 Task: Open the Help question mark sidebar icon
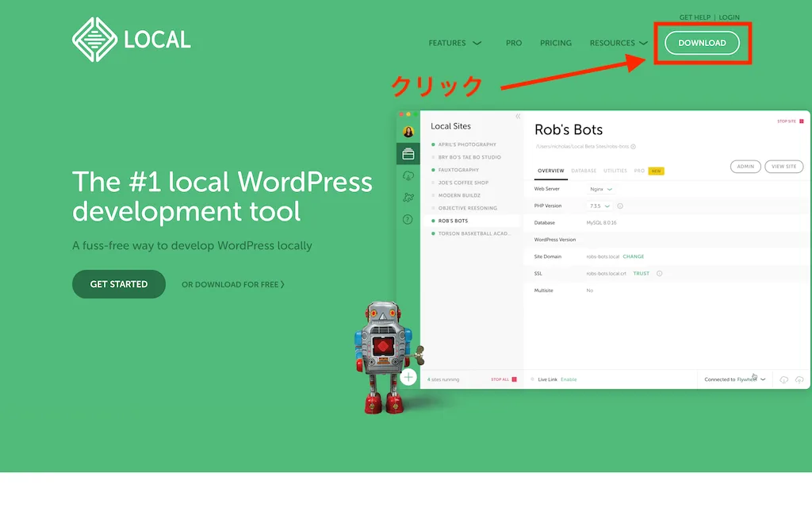pos(408,219)
